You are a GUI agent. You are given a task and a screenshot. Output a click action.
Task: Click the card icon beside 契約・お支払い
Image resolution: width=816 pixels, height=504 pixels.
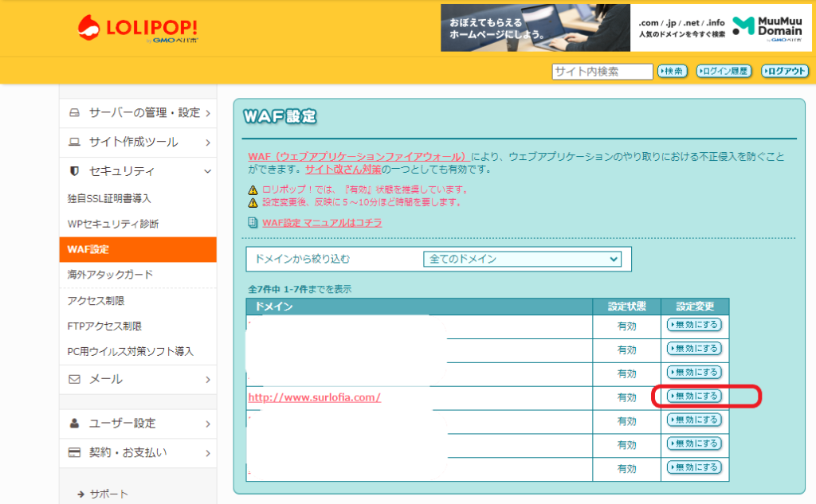point(75,453)
